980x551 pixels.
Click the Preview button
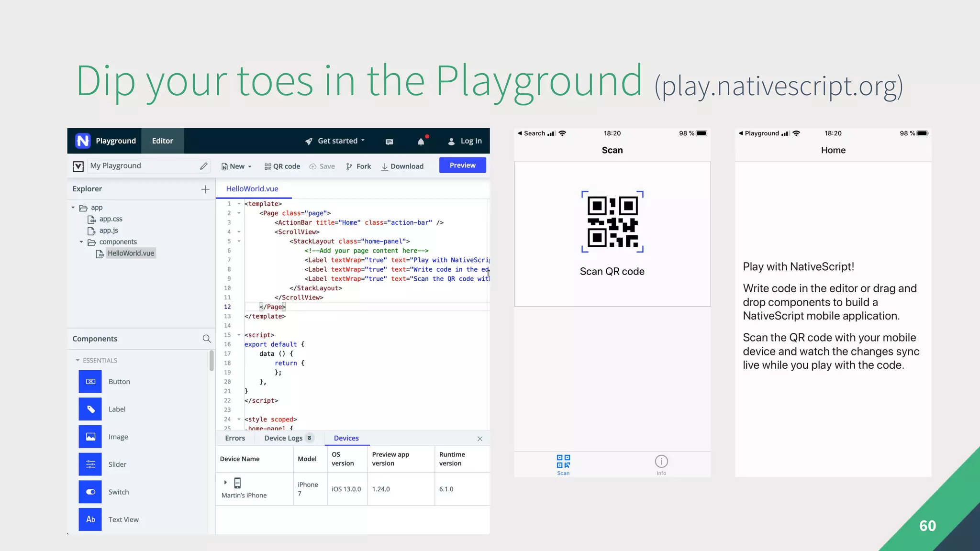pyautogui.click(x=463, y=165)
